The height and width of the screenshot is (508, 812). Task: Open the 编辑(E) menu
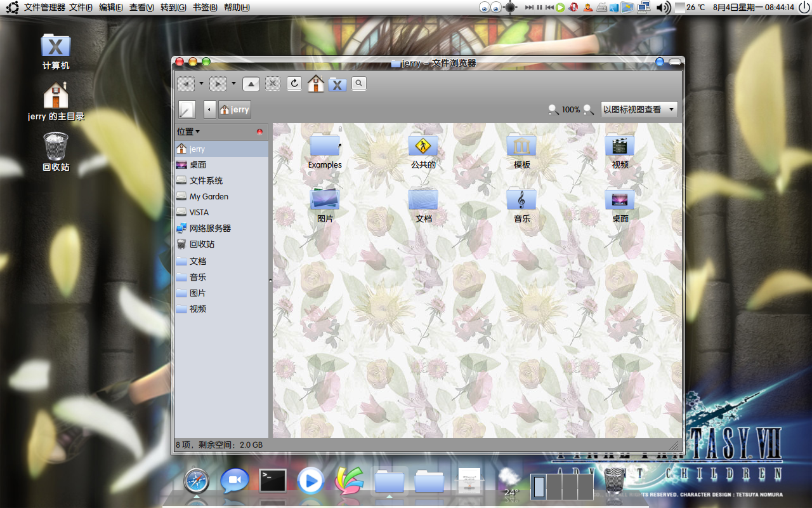[x=111, y=8]
